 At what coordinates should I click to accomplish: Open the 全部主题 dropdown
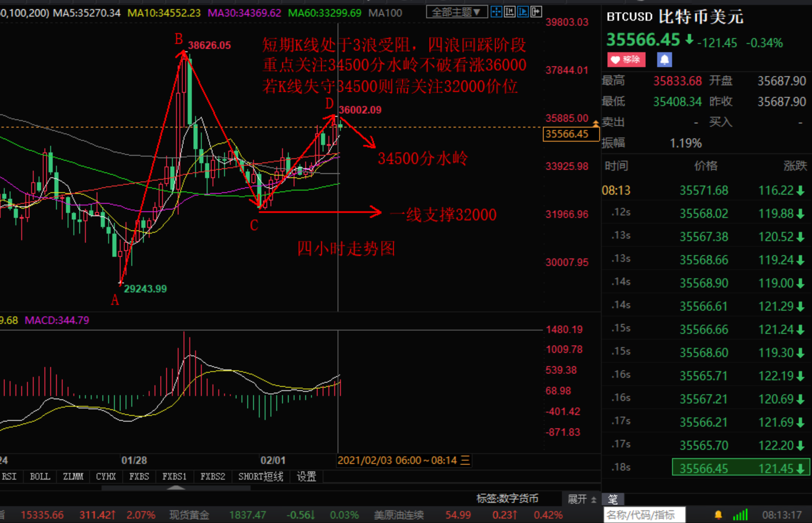click(456, 12)
